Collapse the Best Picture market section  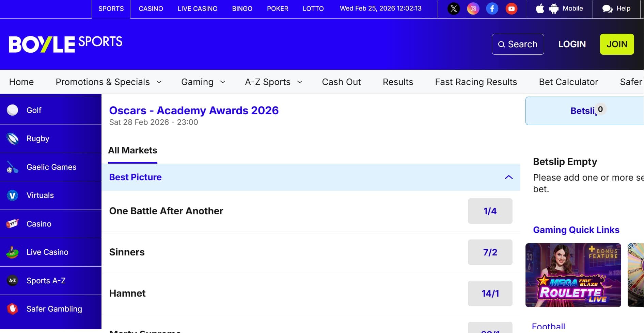(x=508, y=177)
